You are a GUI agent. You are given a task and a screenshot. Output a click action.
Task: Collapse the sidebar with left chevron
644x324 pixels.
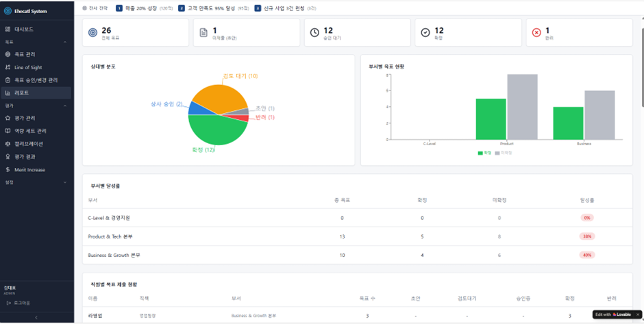tap(36, 317)
